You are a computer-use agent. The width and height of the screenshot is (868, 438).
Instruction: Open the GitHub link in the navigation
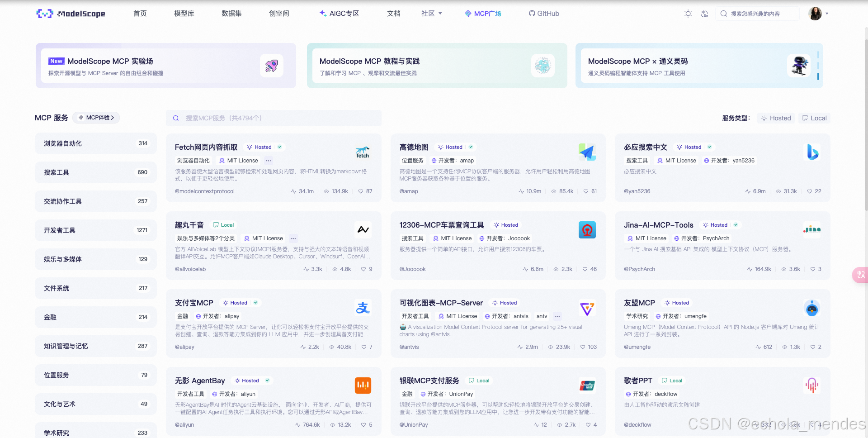click(544, 14)
